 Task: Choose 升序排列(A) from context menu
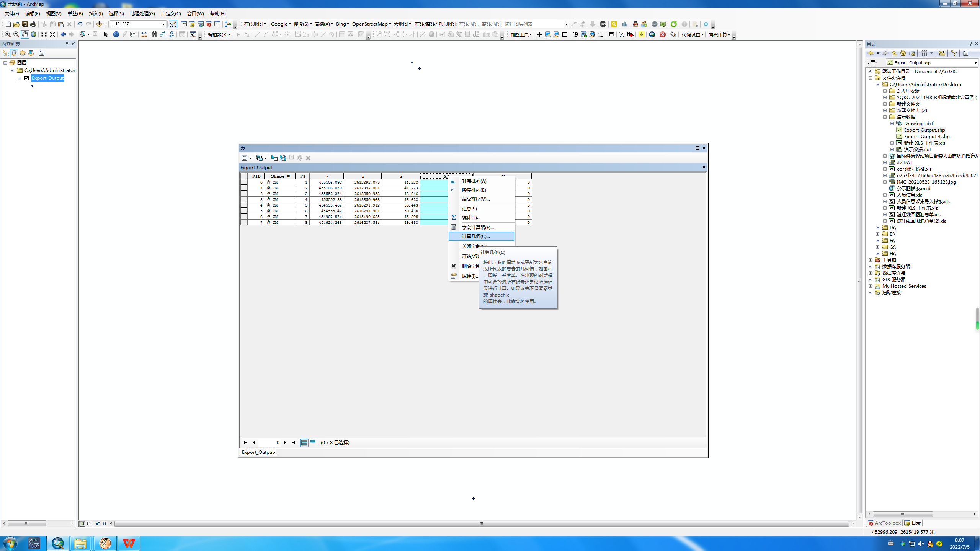482,181
